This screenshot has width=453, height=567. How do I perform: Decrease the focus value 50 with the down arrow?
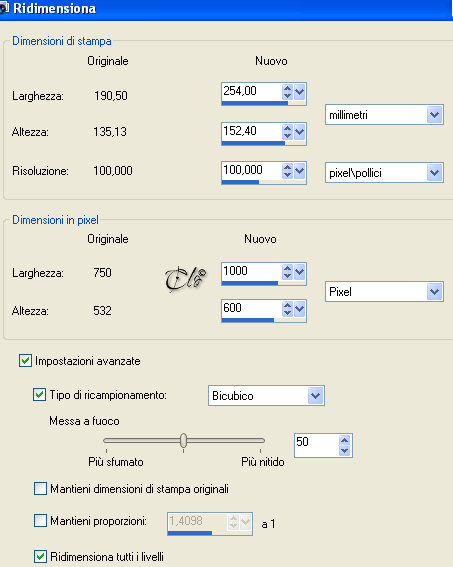click(345, 451)
